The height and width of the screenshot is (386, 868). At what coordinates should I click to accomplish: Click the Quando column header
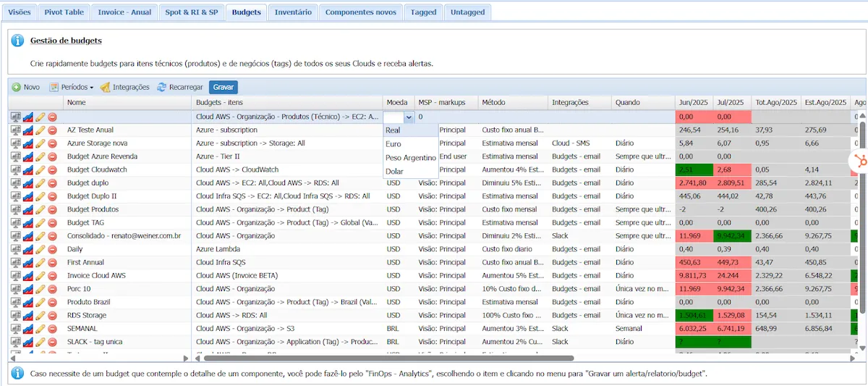[643, 103]
